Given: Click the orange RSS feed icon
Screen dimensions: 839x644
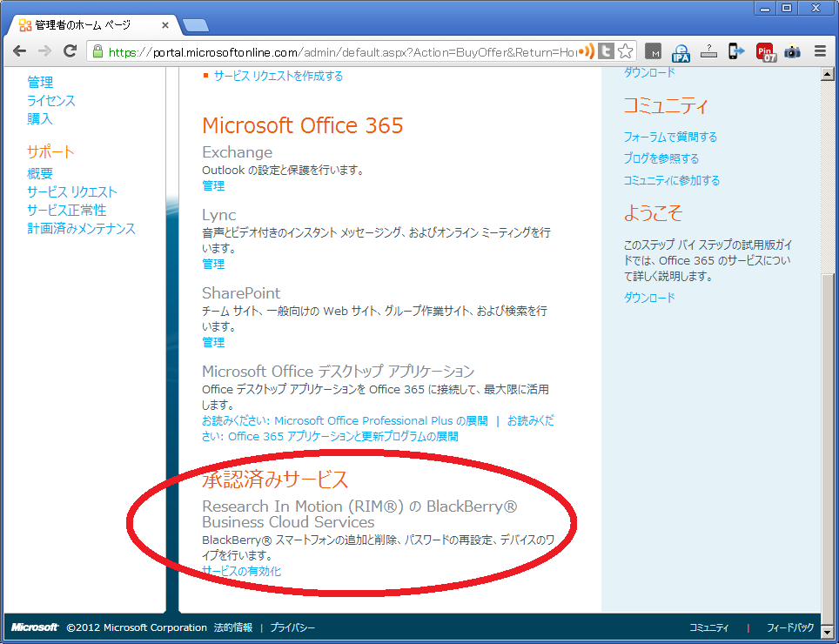Looking at the screenshot, I should pyautogui.click(x=587, y=51).
